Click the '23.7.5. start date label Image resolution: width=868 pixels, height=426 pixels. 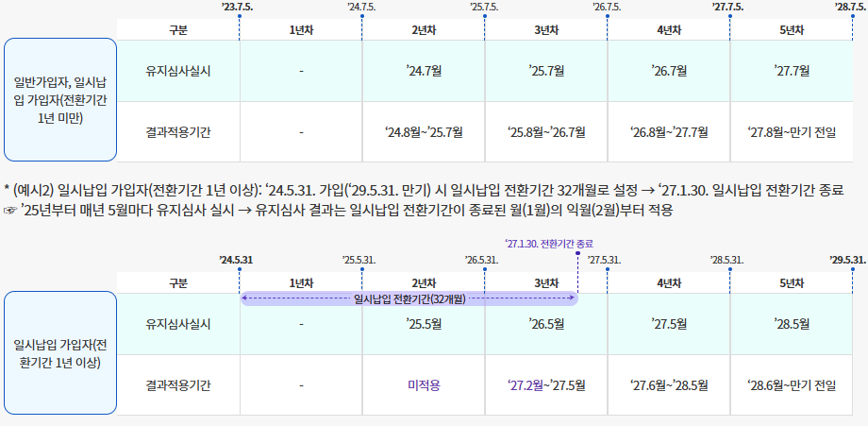click(237, 8)
